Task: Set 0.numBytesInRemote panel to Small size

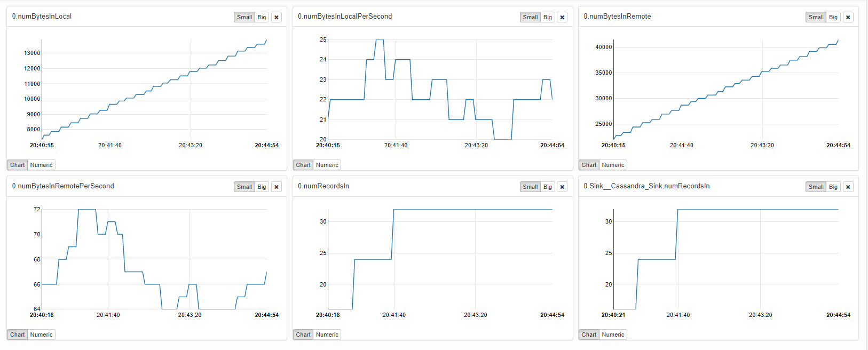Action: click(816, 17)
